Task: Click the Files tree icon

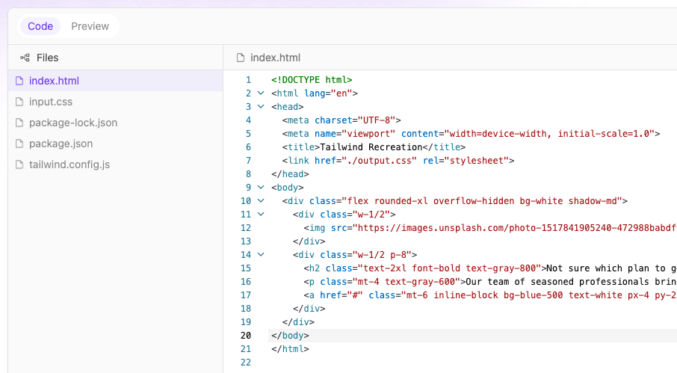Action: 25,57
